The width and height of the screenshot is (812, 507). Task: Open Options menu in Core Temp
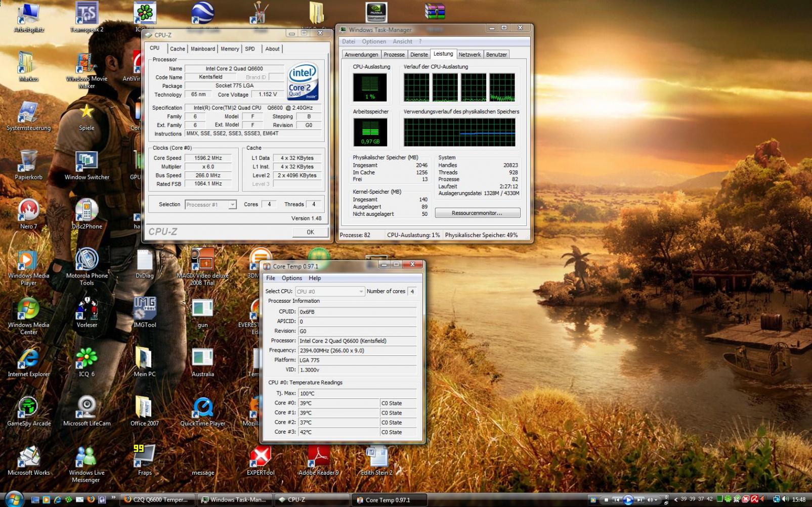(292, 278)
